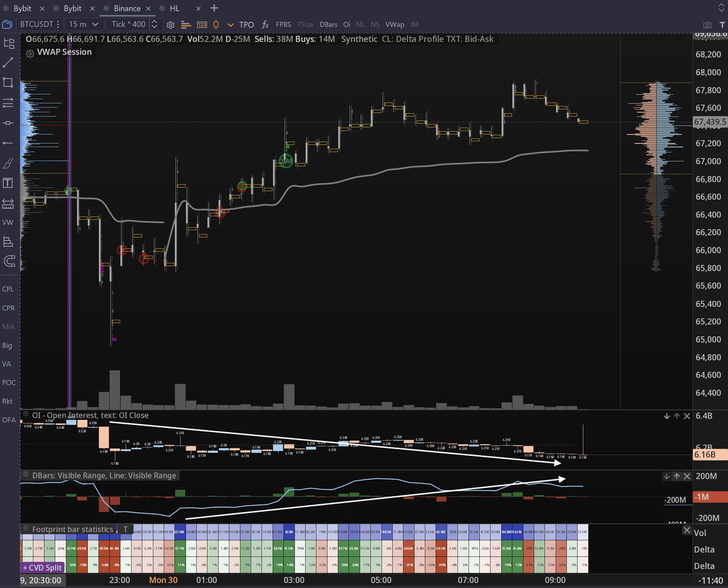Add a new tab with plus icon

pyautogui.click(x=214, y=8)
